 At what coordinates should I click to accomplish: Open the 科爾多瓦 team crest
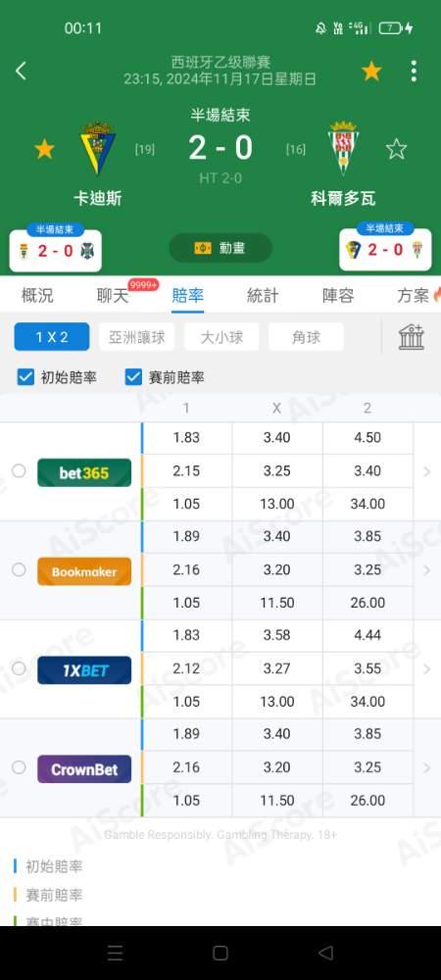(x=343, y=148)
